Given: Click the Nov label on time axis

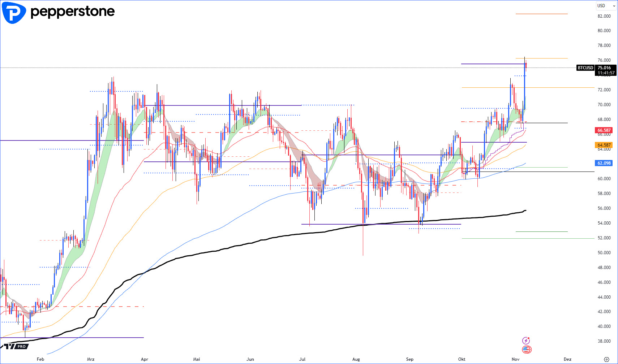Looking at the screenshot, I should [515, 359].
